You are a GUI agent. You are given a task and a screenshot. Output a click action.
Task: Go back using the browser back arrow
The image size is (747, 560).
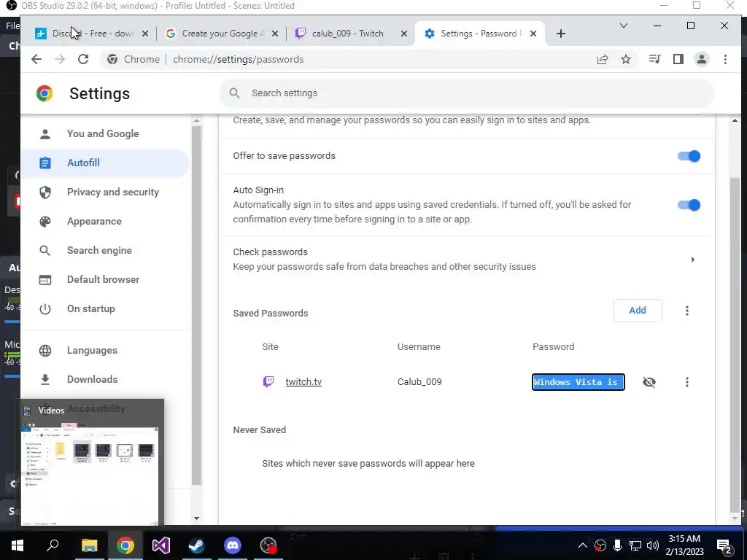[36, 60]
